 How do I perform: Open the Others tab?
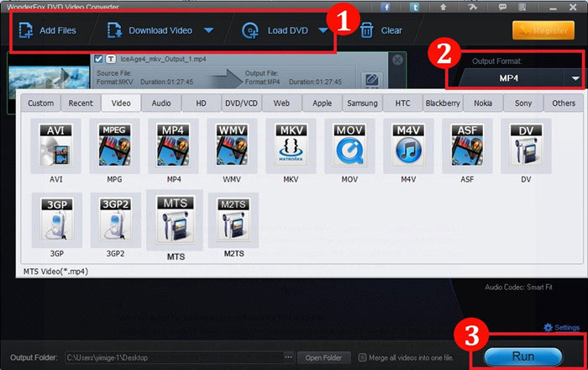(564, 103)
